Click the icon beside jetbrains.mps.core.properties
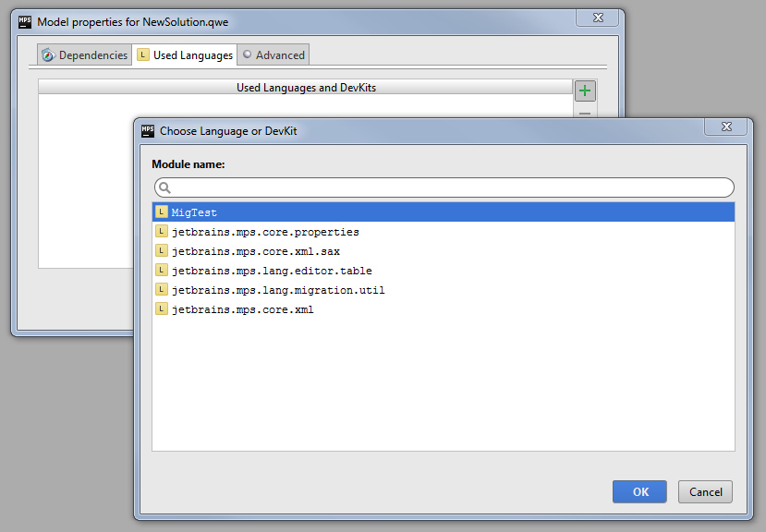766x532 pixels. coord(162,232)
